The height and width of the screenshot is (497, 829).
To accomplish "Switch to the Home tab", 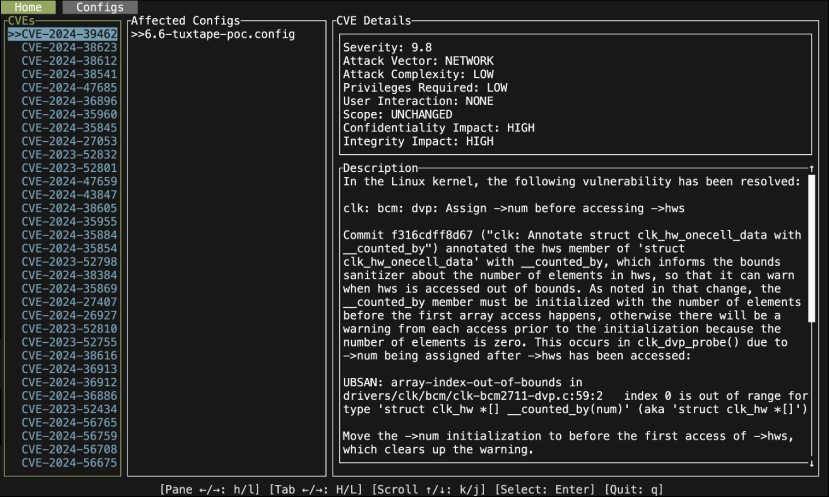I will (x=28, y=7).
